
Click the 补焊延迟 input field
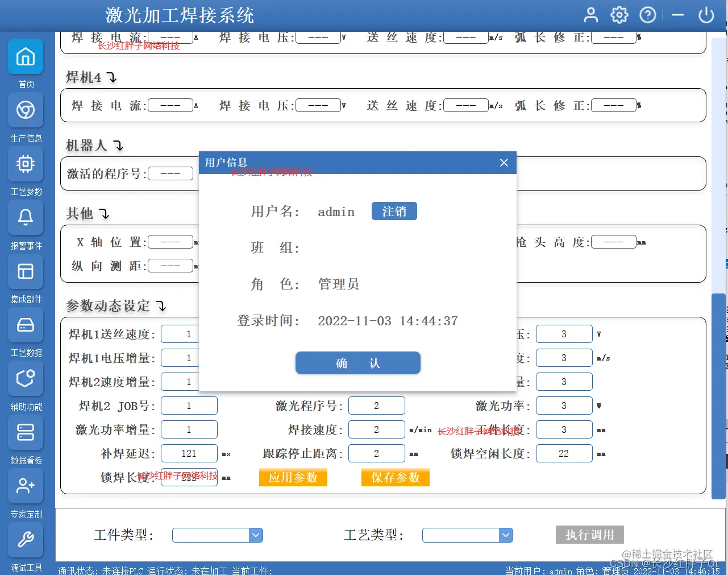click(189, 453)
